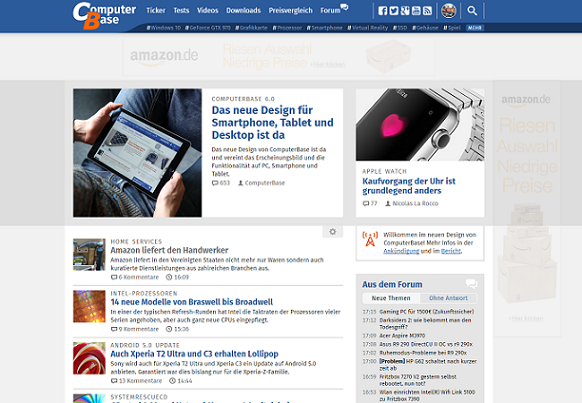Click Amazon.de sidebar skyscraper advertisement
The height and width of the screenshot is (403, 582).
[527, 209]
